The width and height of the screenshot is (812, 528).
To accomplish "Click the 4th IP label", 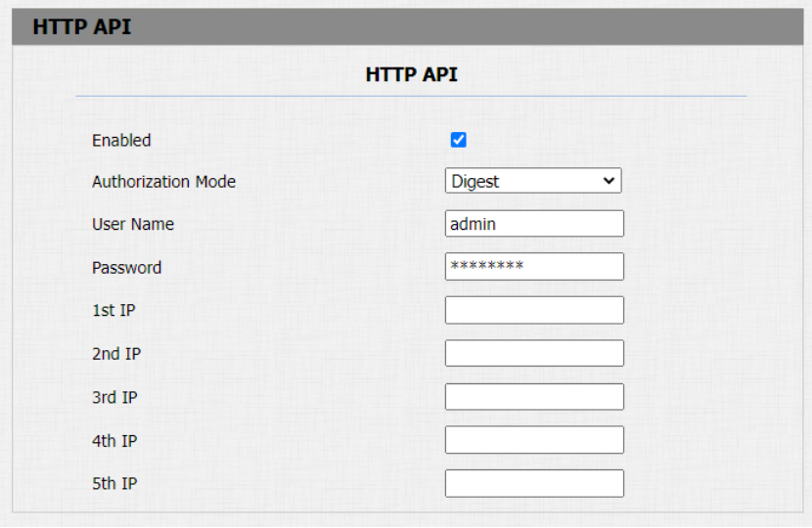I will [114, 441].
